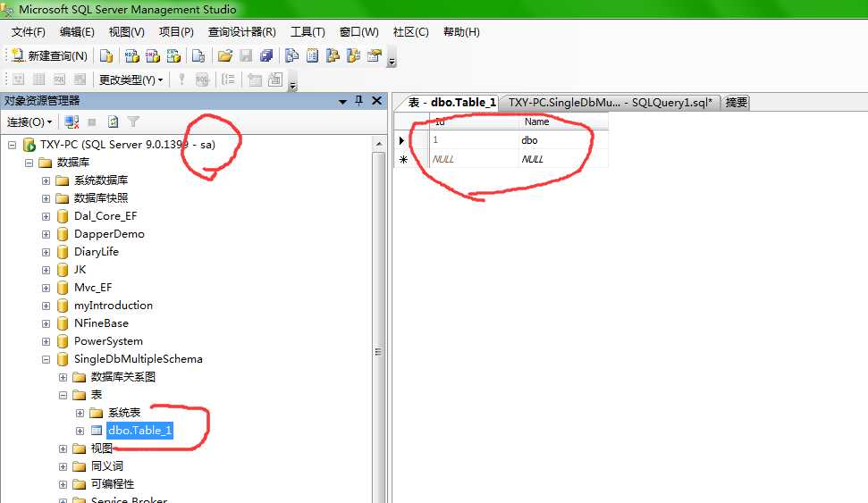Click the Stop icon in Object Explorer toolbar

point(92,122)
